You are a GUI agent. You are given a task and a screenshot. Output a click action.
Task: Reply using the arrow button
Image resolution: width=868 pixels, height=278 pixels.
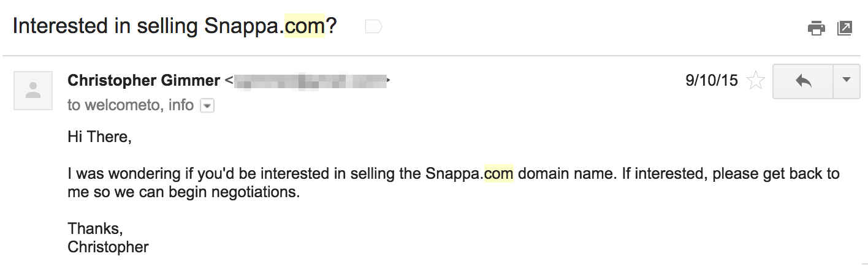click(803, 80)
